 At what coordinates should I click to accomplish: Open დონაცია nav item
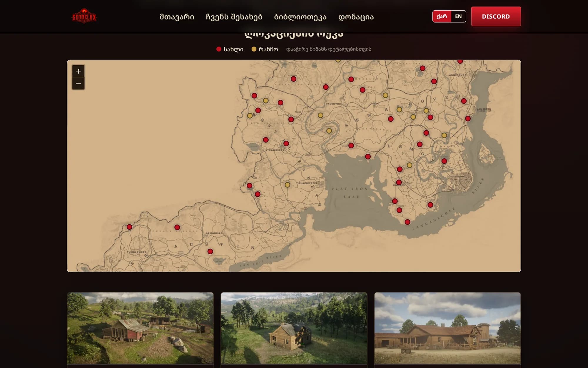(x=356, y=17)
